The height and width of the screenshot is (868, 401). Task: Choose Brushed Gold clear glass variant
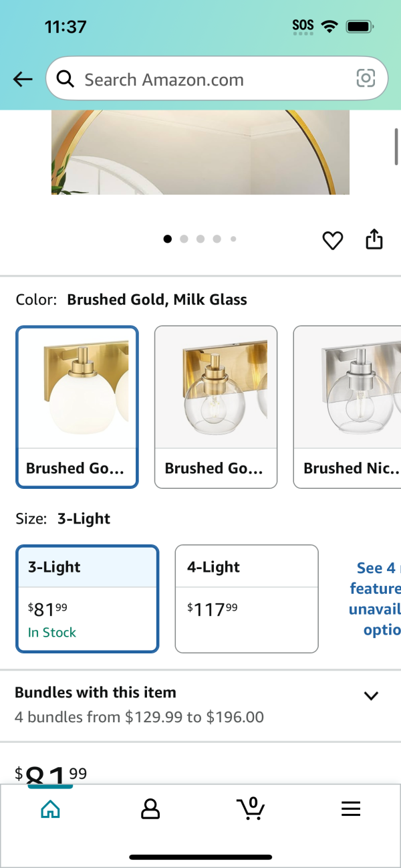216,407
